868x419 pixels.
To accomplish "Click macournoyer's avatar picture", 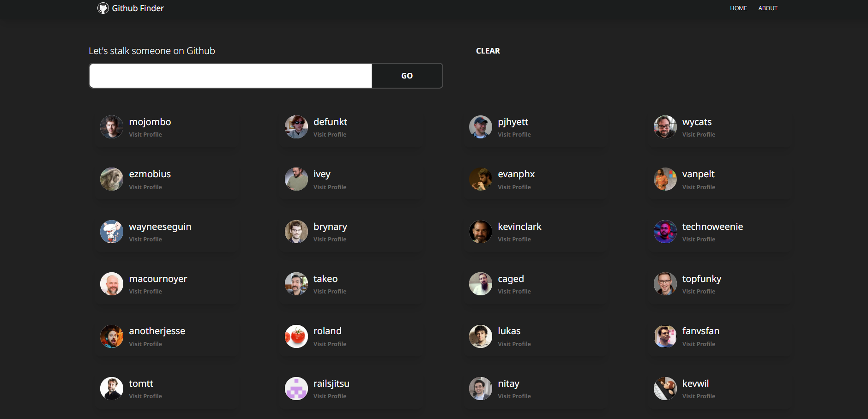I will [112, 284].
